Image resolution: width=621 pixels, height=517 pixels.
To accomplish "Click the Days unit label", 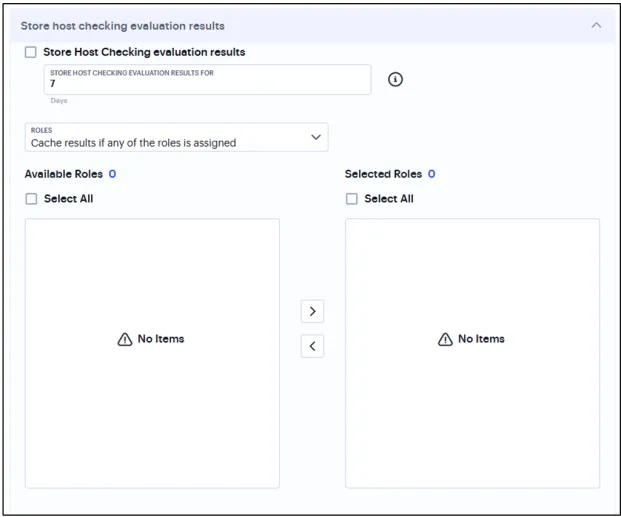I will [59, 101].
